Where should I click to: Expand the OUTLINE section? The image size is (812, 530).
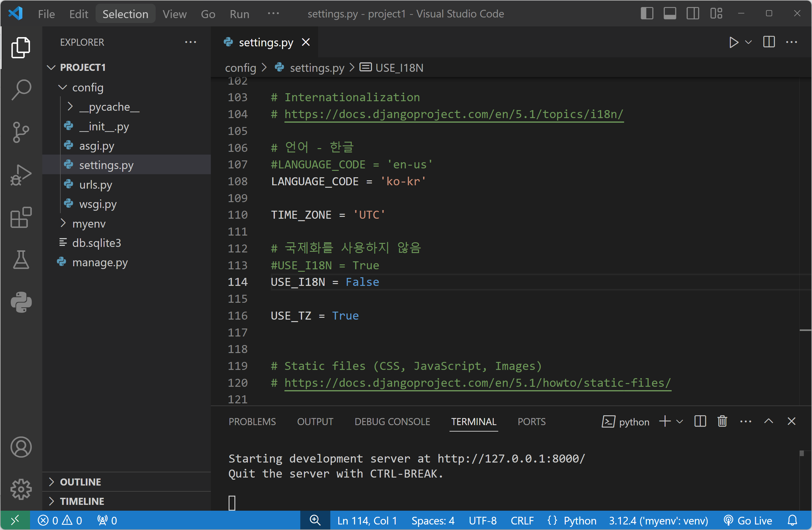pos(81,482)
